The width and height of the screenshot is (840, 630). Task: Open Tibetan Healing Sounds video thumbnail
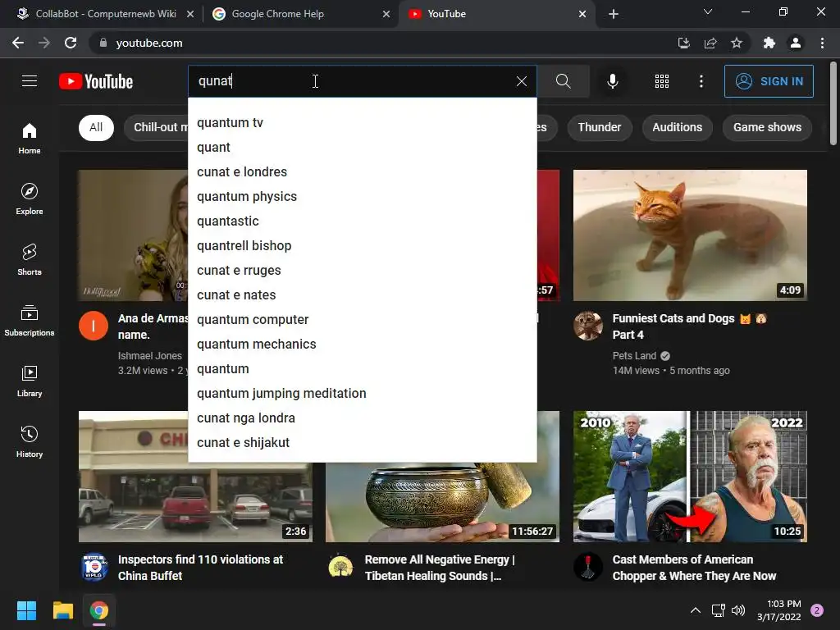(442, 503)
